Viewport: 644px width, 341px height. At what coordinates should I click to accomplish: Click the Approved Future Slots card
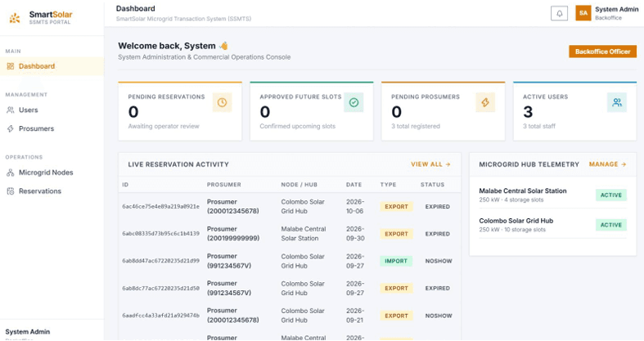tap(312, 111)
